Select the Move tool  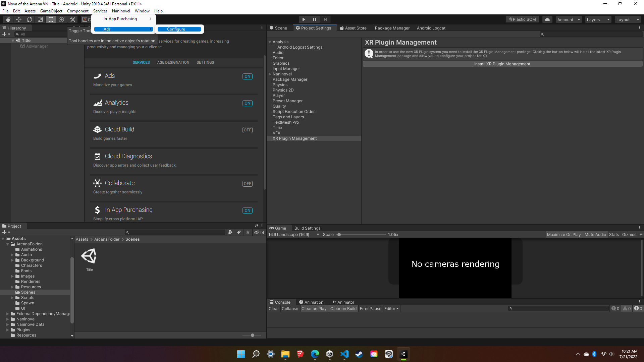(x=19, y=19)
